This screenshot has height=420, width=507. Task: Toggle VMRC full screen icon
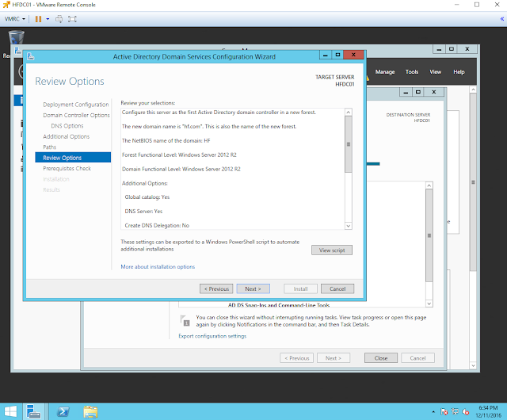(x=72, y=19)
